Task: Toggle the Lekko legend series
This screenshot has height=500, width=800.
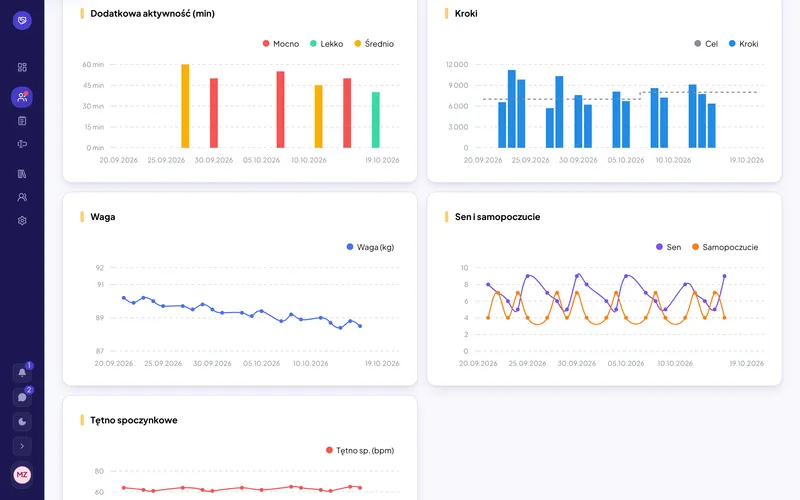Action: 327,44
